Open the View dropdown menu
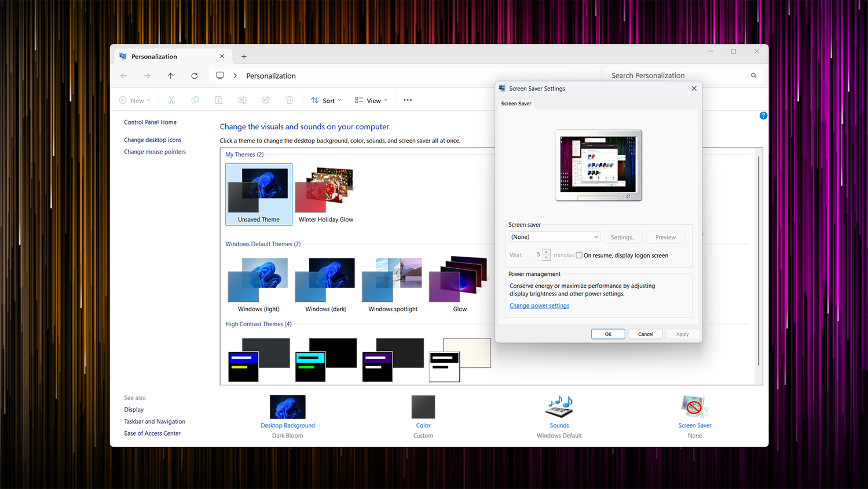The image size is (868, 489). [371, 100]
